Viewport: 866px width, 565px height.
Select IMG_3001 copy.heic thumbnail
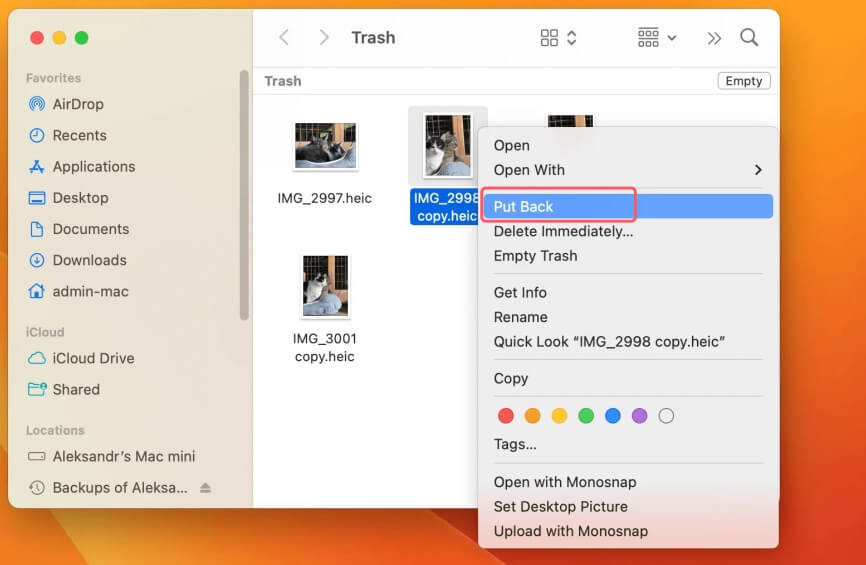coord(325,286)
